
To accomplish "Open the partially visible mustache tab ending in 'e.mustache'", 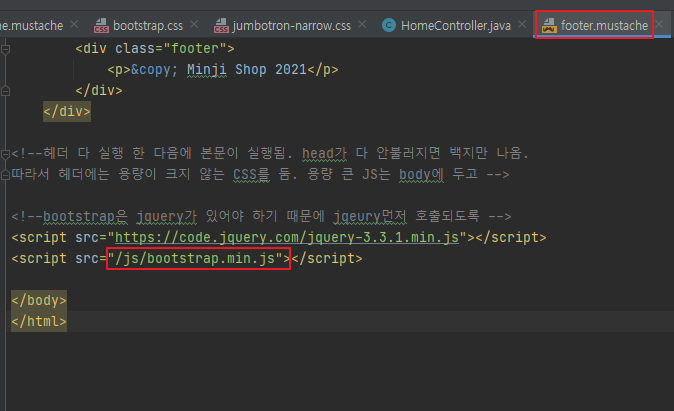I will pos(31,26).
